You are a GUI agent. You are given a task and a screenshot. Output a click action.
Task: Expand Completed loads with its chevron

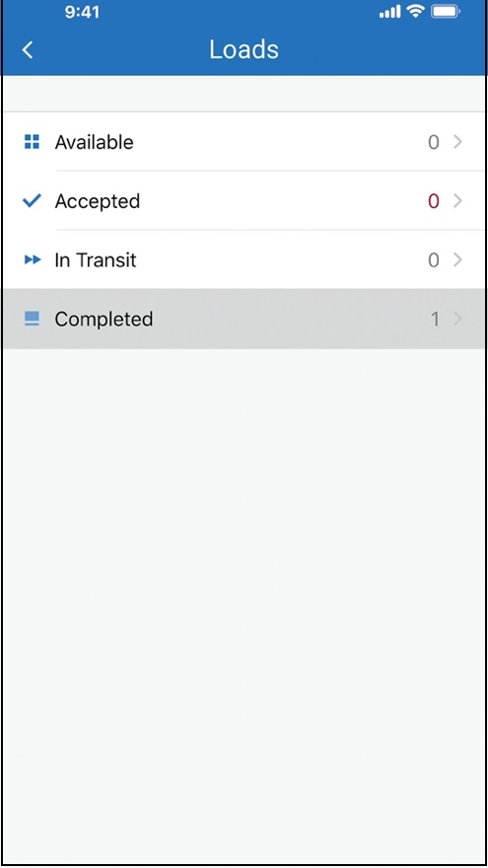[457, 319]
